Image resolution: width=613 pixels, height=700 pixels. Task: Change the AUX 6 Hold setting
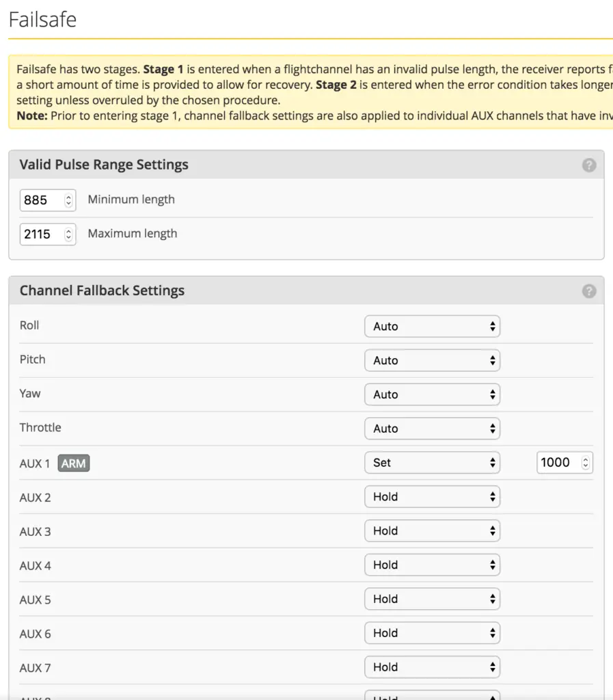click(x=432, y=634)
